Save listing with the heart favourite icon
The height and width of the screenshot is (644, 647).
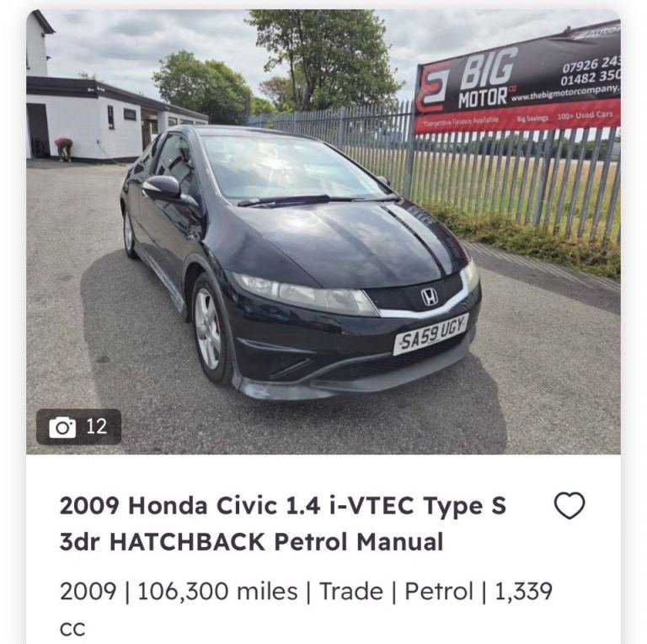pos(569,505)
